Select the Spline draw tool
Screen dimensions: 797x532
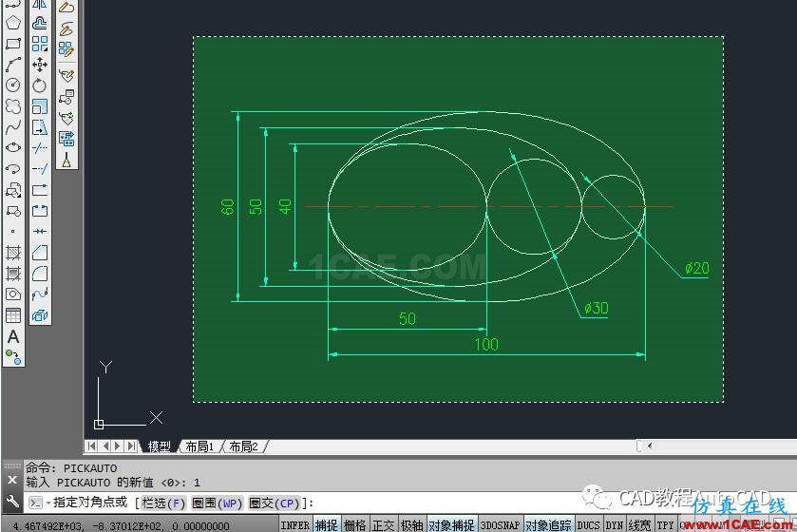[12, 127]
